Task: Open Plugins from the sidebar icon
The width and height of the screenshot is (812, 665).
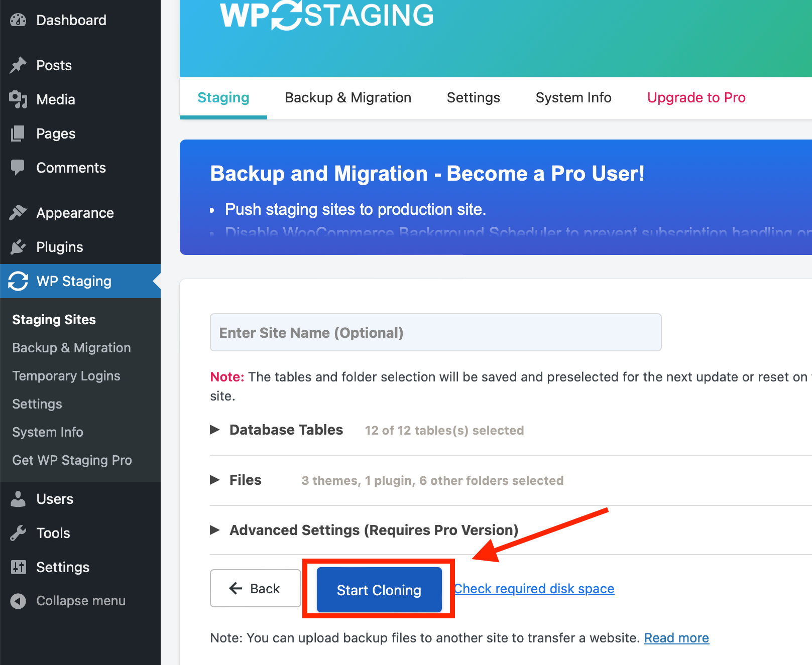Action: click(18, 246)
